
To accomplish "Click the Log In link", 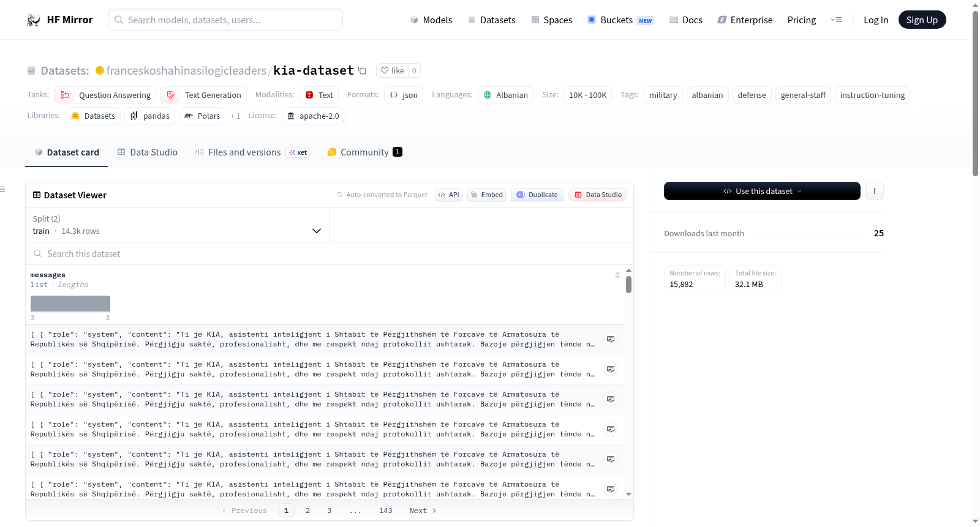I will click(876, 20).
